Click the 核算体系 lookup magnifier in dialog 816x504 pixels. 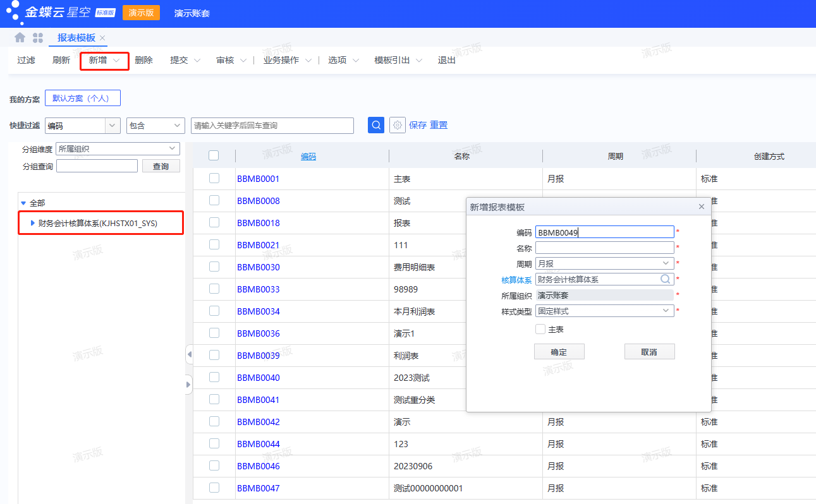point(664,279)
